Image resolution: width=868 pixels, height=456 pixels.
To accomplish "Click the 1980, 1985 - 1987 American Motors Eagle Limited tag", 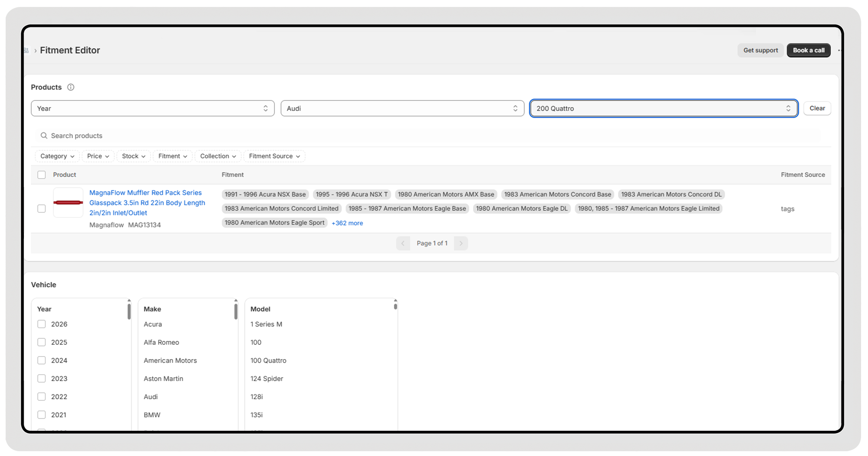I will point(649,209).
